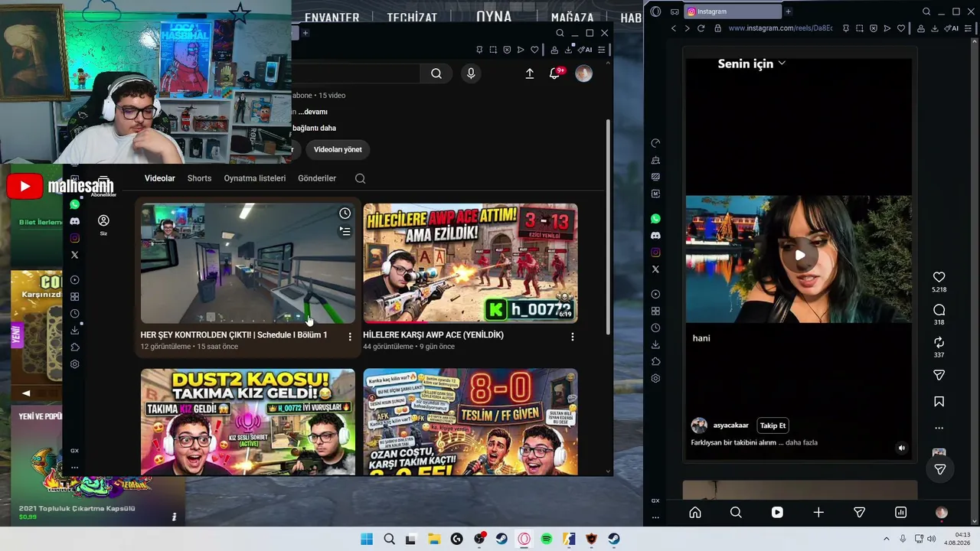980x551 pixels.
Task: Share the Instagram reel via the paper-plane icon beside it
Action: pos(939,375)
